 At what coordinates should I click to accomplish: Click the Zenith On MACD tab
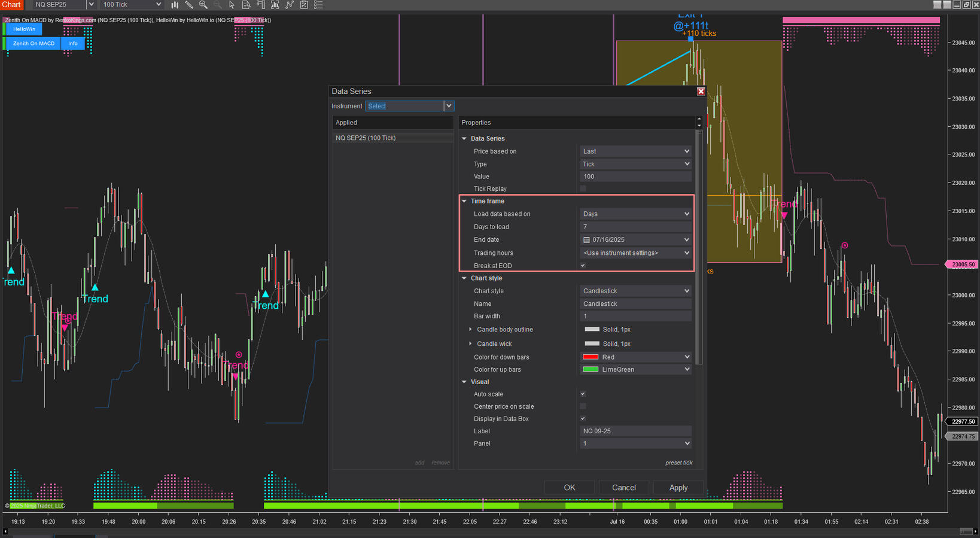tap(34, 44)
